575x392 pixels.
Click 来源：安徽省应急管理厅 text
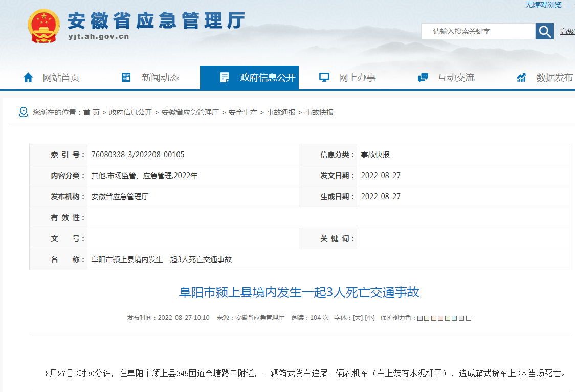pos(251,318)
